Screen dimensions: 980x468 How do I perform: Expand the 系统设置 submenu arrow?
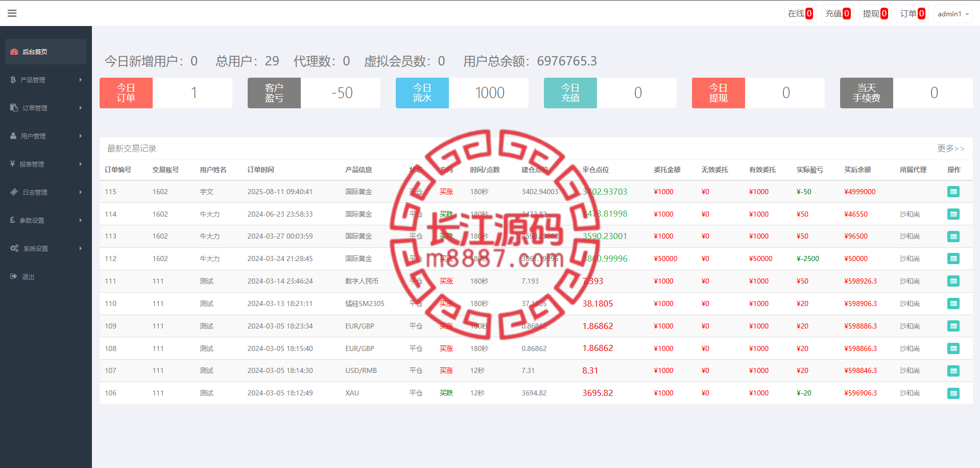pos(81,248)
